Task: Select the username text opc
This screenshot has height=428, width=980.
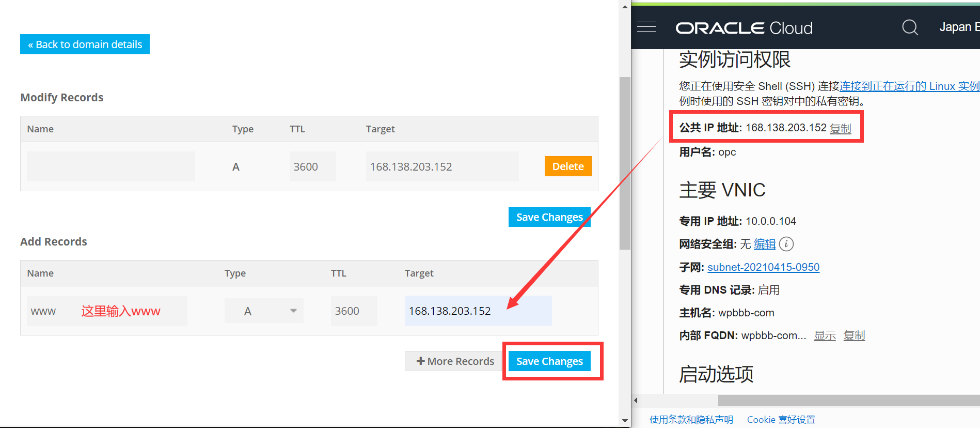Action: 727,152
